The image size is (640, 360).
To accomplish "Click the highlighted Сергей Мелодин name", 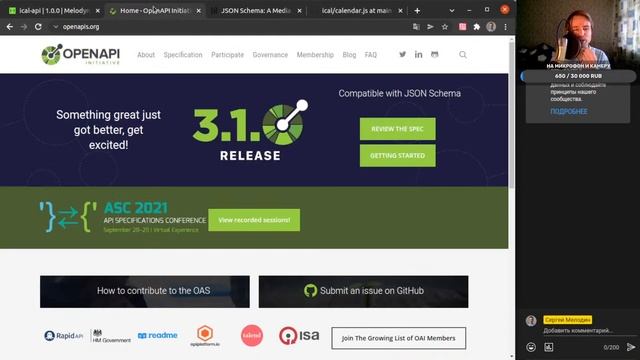I will 567,320.
